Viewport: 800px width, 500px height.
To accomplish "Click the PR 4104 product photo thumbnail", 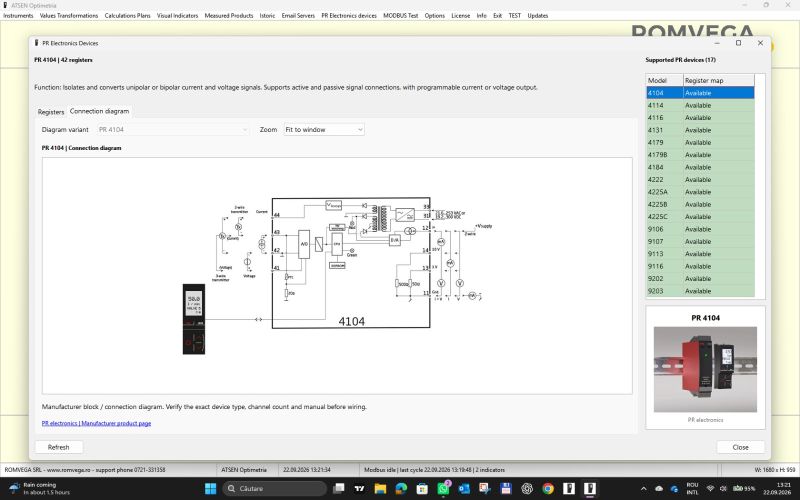I will pyautogui.click(x=705, y=369).
